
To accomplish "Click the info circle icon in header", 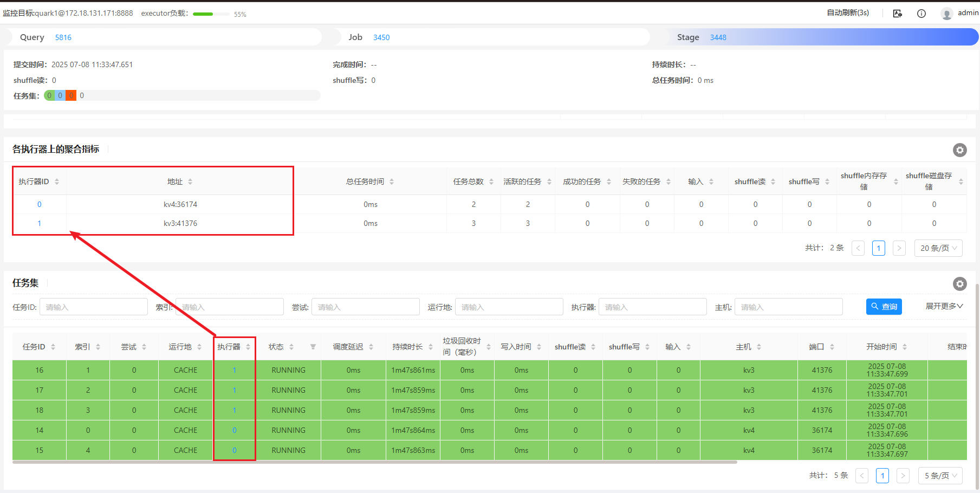I will 921,14.
